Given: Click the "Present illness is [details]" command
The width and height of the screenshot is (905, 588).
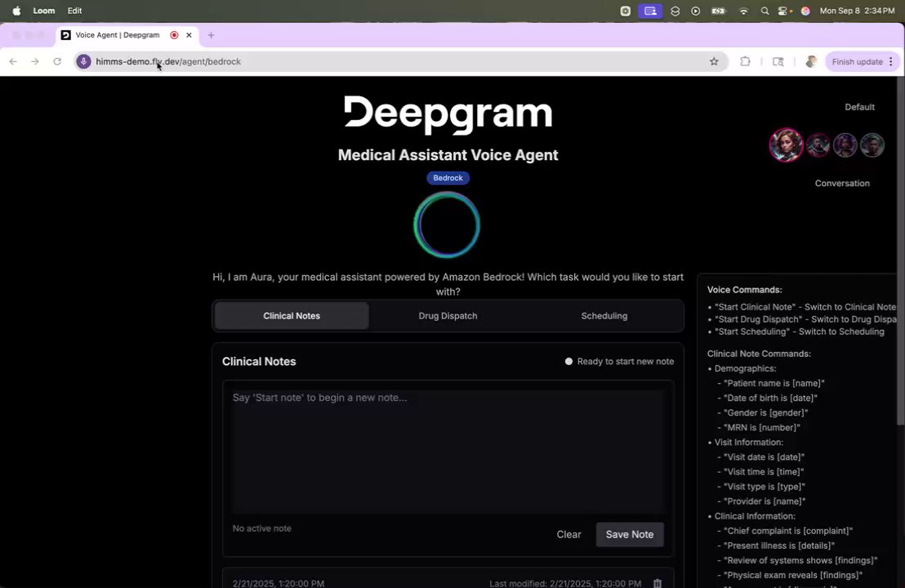Looking at the screenshot, I should click(779, 546).
